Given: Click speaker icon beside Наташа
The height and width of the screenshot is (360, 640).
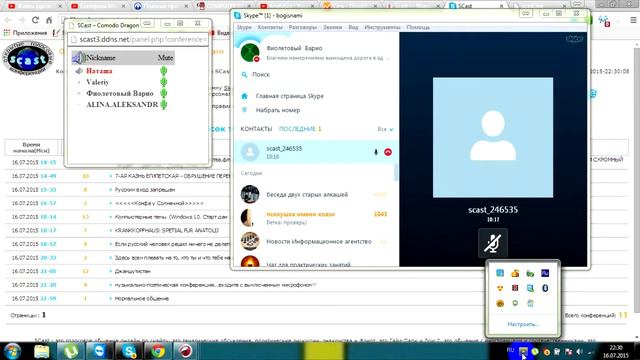Looking at the screenshot, I should click(79, 71).
